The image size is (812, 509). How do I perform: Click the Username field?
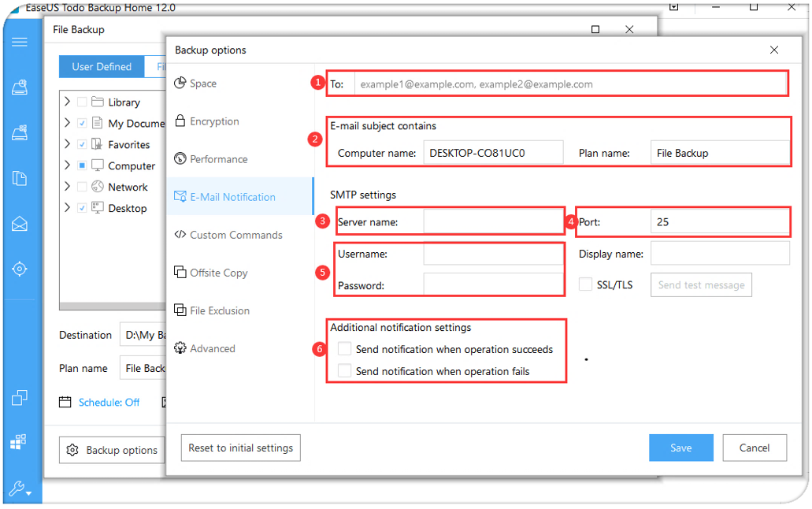tap(494, 254)
